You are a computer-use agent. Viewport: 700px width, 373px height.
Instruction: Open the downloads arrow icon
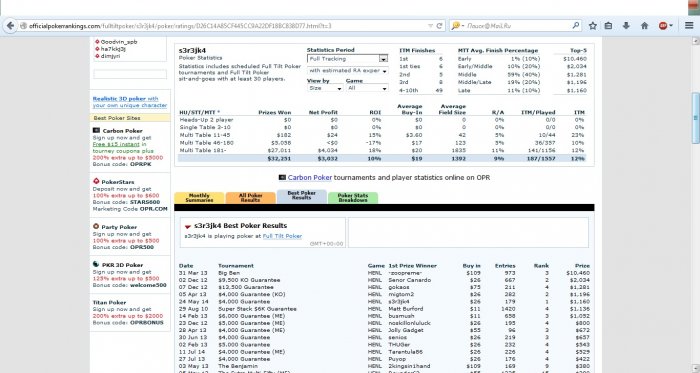(626, 26)
